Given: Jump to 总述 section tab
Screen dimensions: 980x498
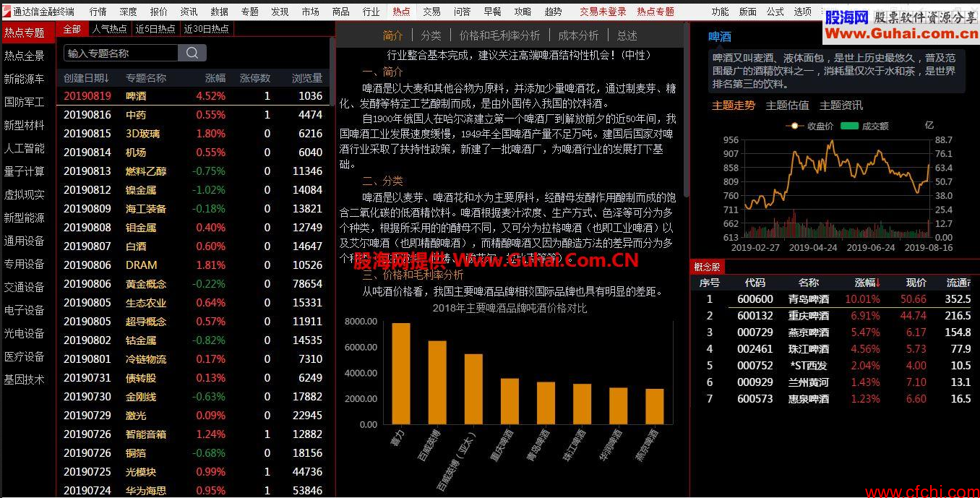Looking at the screenshot, I should [627, 35].
